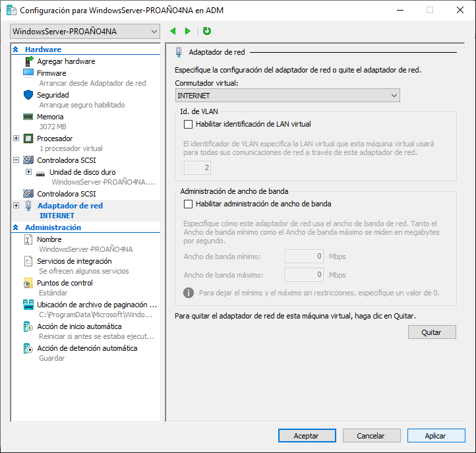The height and width of the screenshot is (453, 476).
Task: Click '1 procesador virtual' text
Action: tap(71, 148)
